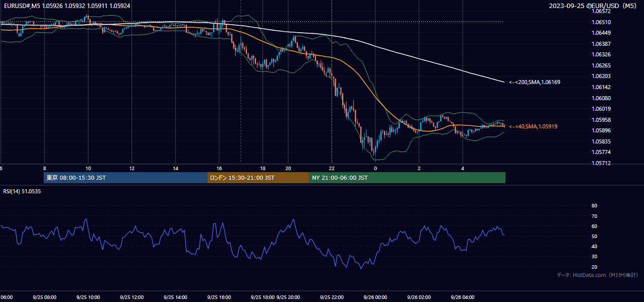Click the NY 21:00-06:00 JST session bar
Viewport: 644px width, 302px height.
[407, 178]
